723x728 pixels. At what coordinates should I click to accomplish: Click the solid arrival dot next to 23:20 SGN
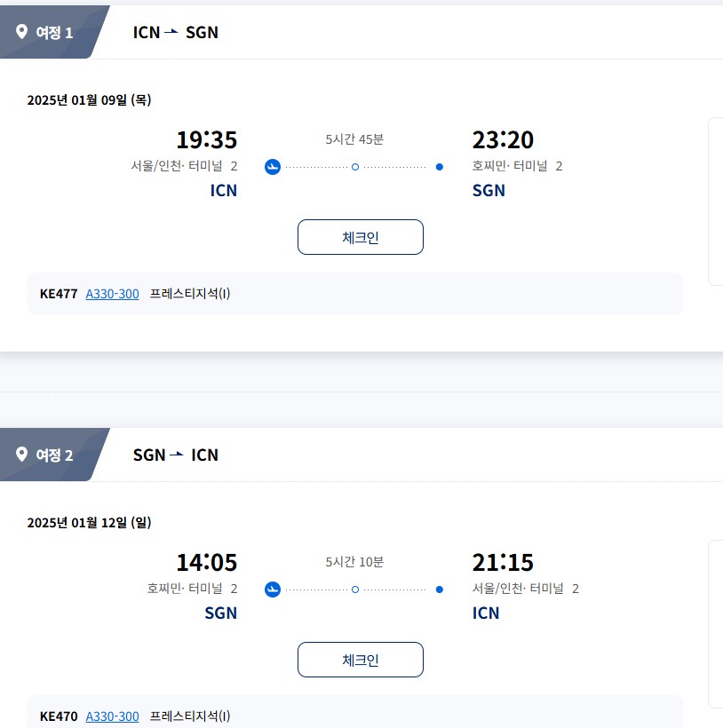440,167
